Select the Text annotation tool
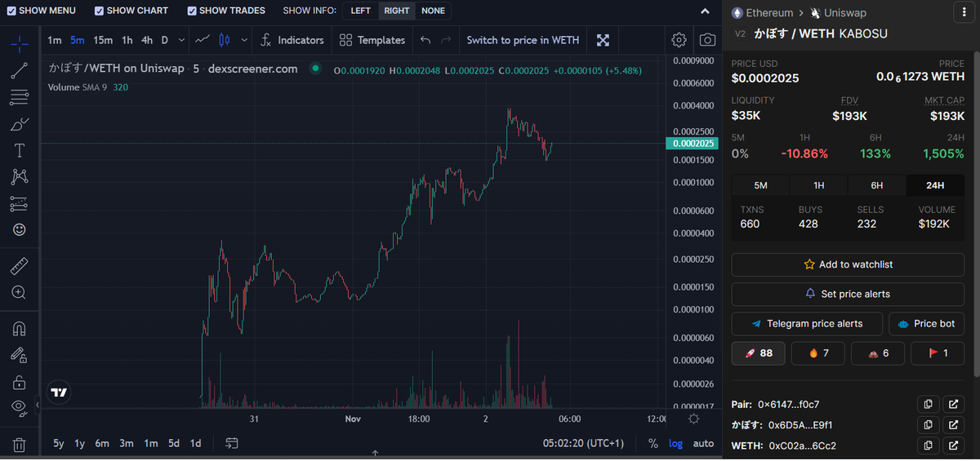Viewport: 980px width, 461px height. coord(20,150)
